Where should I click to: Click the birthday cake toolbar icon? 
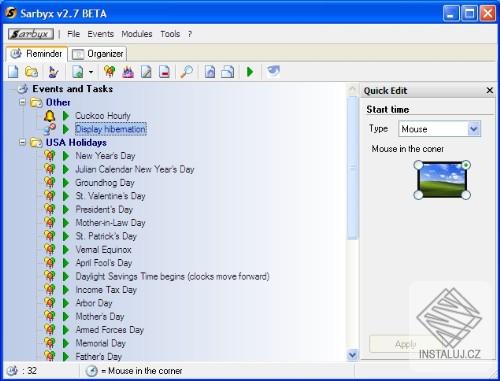coord(128,72)
